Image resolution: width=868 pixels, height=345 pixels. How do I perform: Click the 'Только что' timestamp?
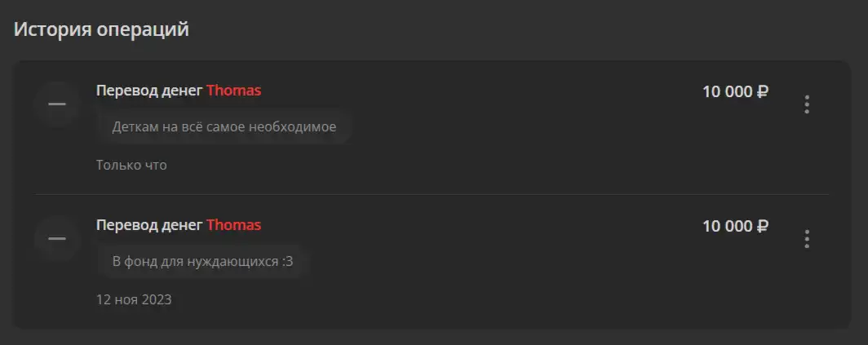(x=131, y=165)
